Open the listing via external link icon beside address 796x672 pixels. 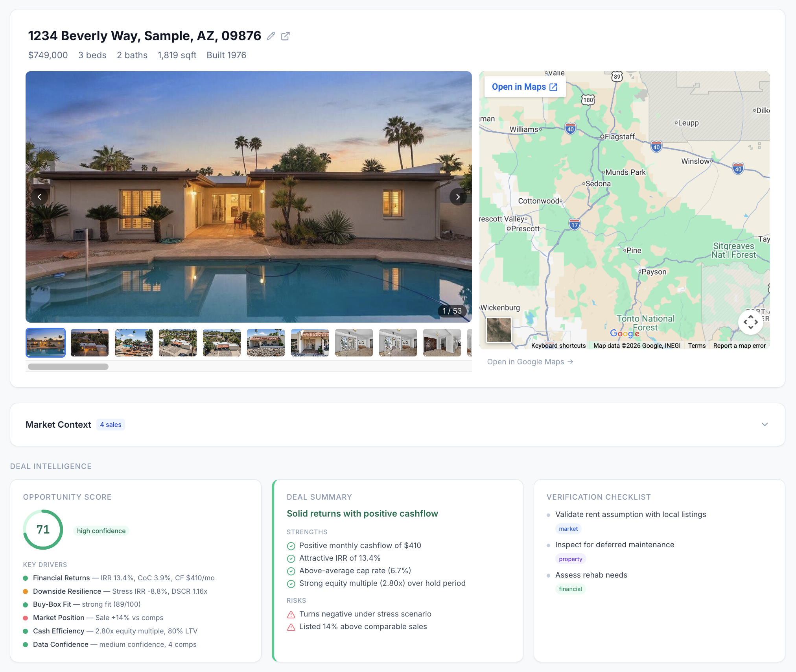(x=286, y=36)
